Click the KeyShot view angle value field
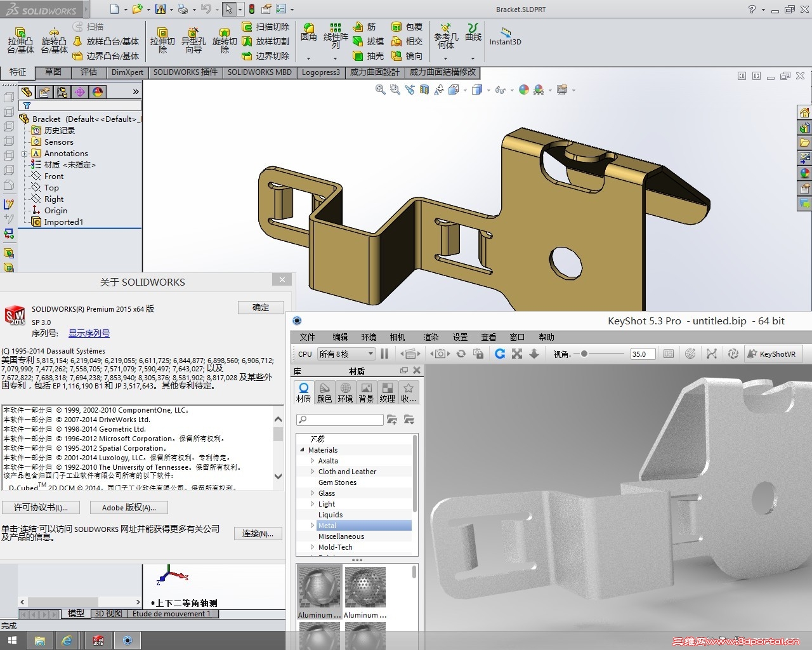Viewport: 812px width, 650px height. point(643,354)
